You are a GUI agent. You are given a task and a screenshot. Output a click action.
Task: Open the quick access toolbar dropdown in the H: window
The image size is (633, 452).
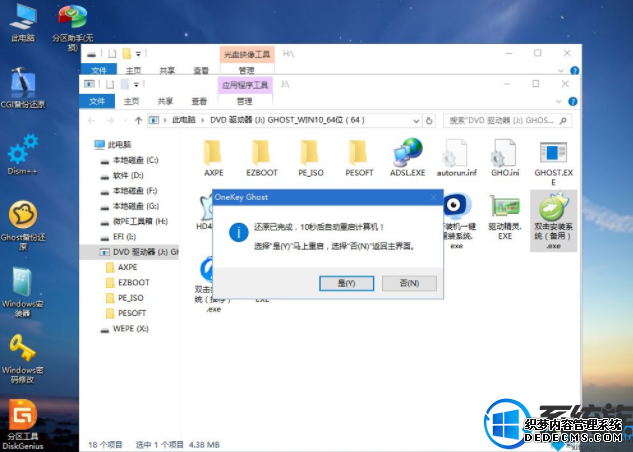click(x=138, y=53)
